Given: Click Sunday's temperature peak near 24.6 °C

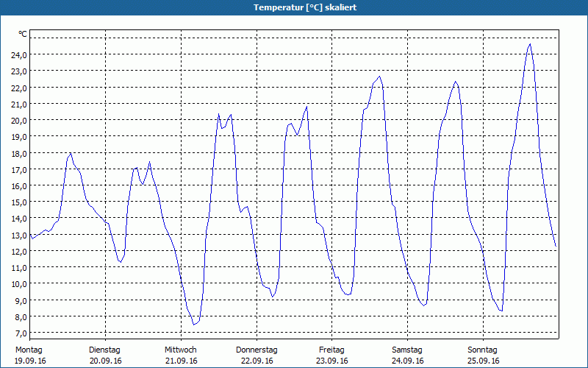Looking at the screenshot, I should [530, 44].
